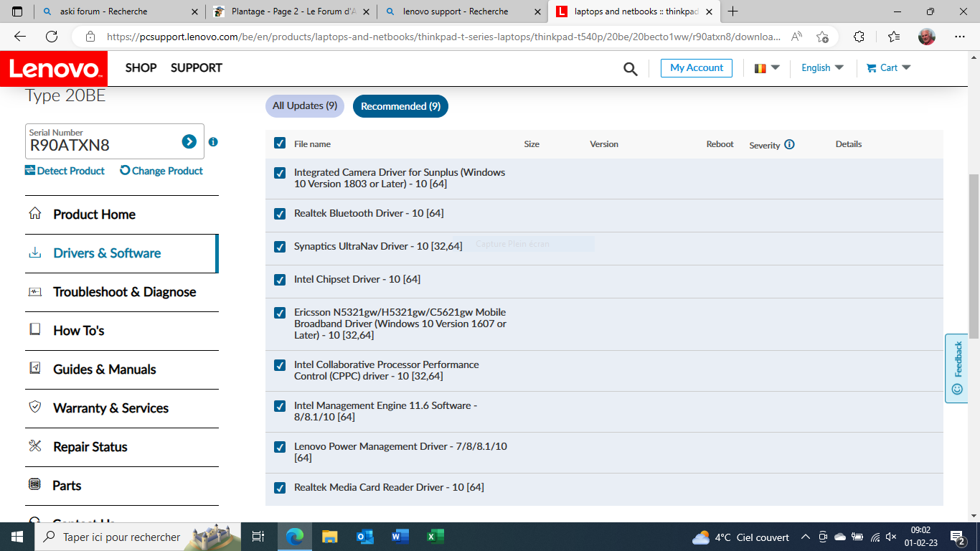Click the Severity info icon

click(790, 144)
